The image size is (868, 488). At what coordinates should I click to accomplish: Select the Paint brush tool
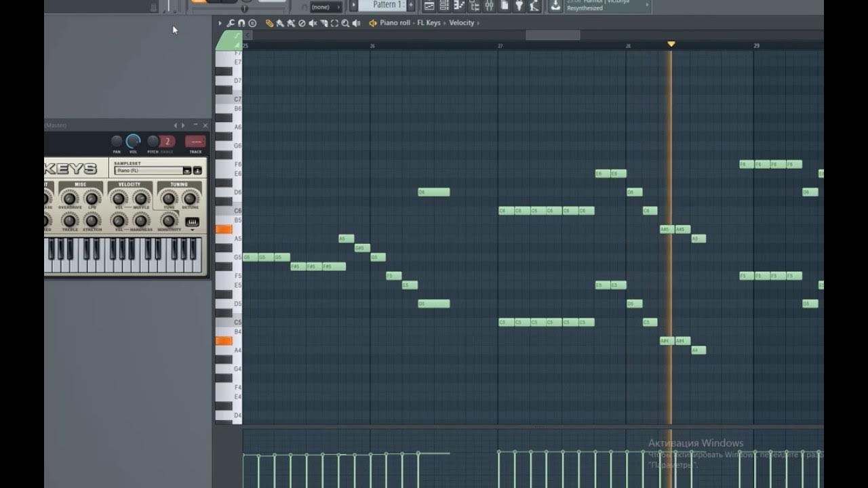(280, 23)
